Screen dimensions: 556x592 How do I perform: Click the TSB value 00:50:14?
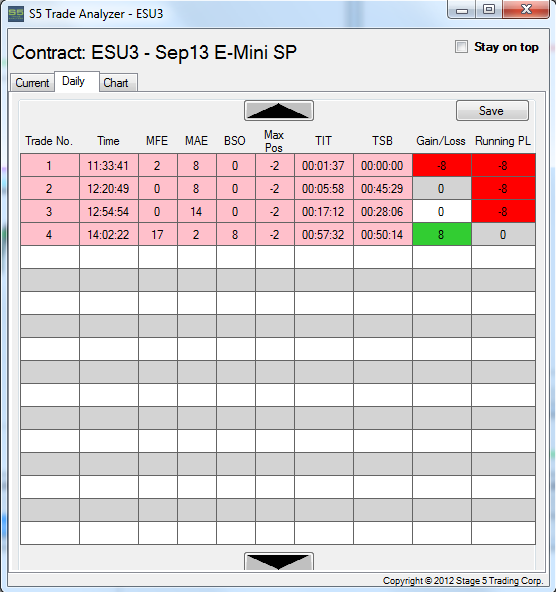coord(383,234)
